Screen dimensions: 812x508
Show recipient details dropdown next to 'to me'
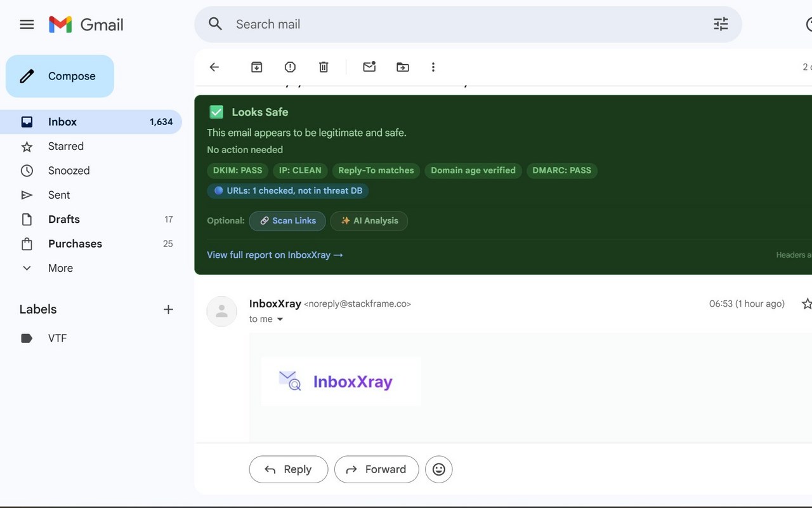[x=280, y=319]
